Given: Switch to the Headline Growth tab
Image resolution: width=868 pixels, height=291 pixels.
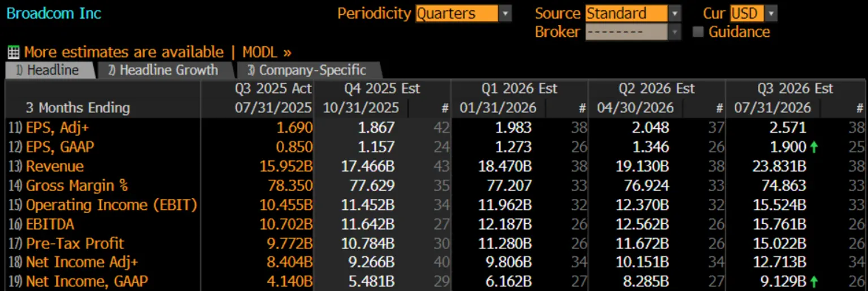Looking at the screenshot, I should [x=165, y=70].
